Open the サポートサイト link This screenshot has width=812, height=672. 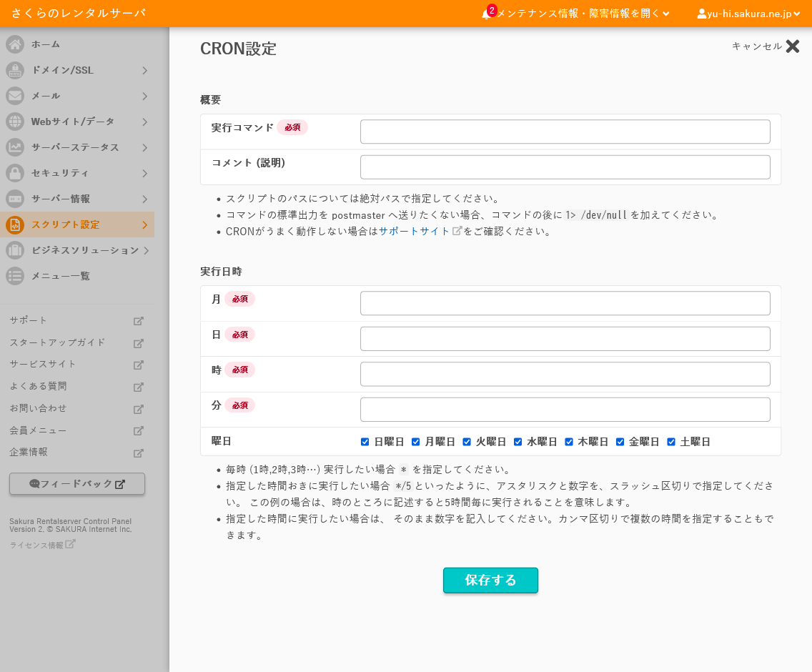point(414,231)
